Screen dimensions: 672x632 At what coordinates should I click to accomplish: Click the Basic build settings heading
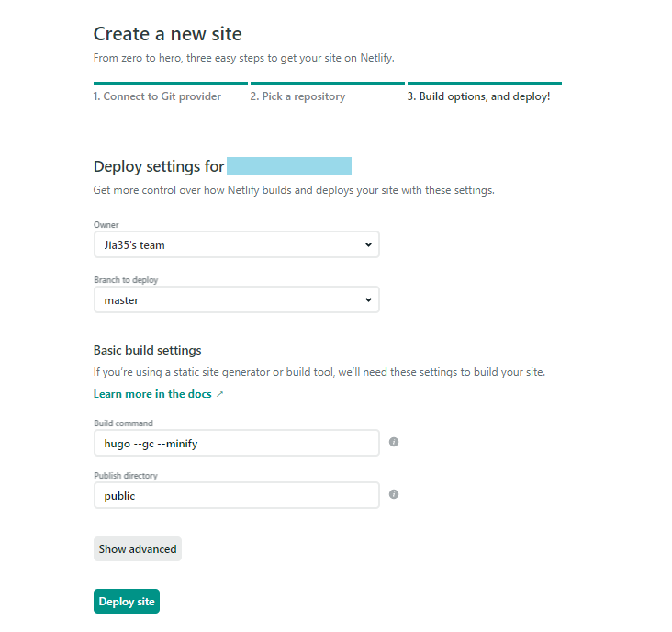point(148,350)
